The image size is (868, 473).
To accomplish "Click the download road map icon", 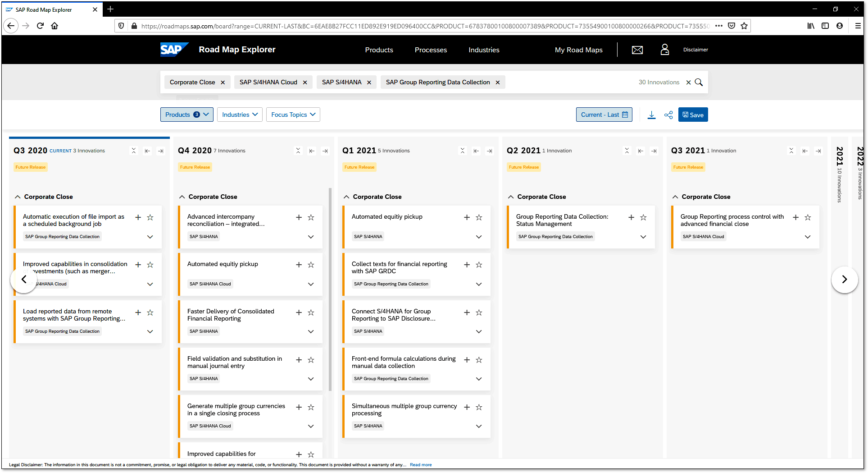I will pyautogui.click(x=651, y=115).
